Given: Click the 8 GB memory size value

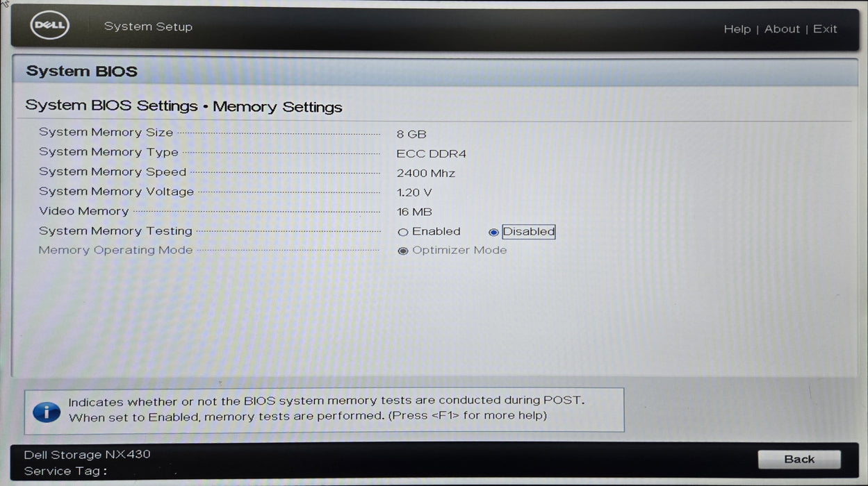Looking at the screenshot, I should 411,134.
